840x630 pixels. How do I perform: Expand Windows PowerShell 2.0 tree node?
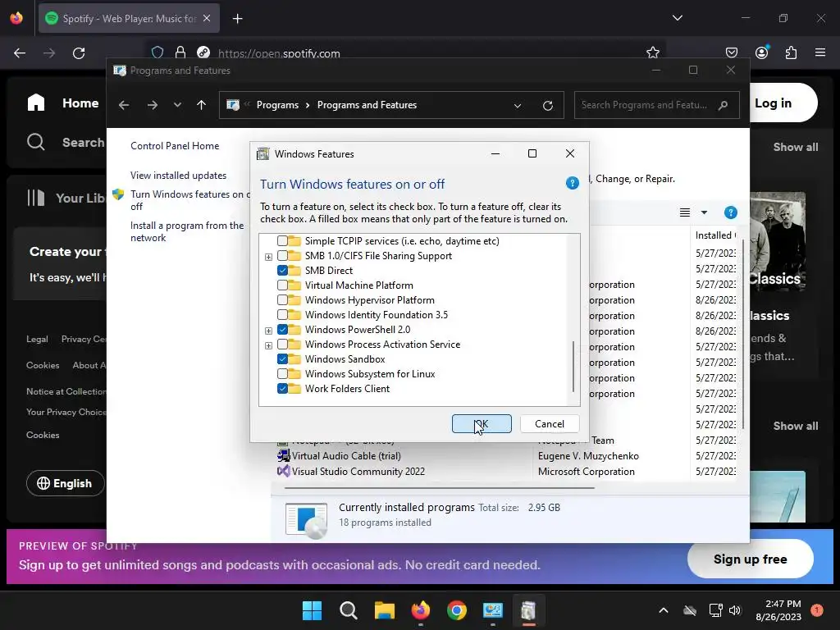click(x=268, y=331)
